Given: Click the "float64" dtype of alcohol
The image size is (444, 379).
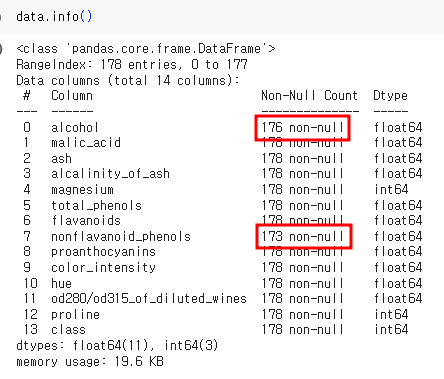Looking at the screenshot, I should (398, 127).
